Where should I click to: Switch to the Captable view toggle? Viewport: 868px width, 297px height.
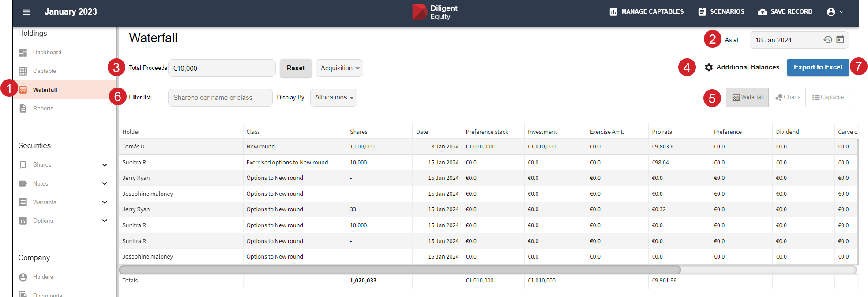point(827,97)
